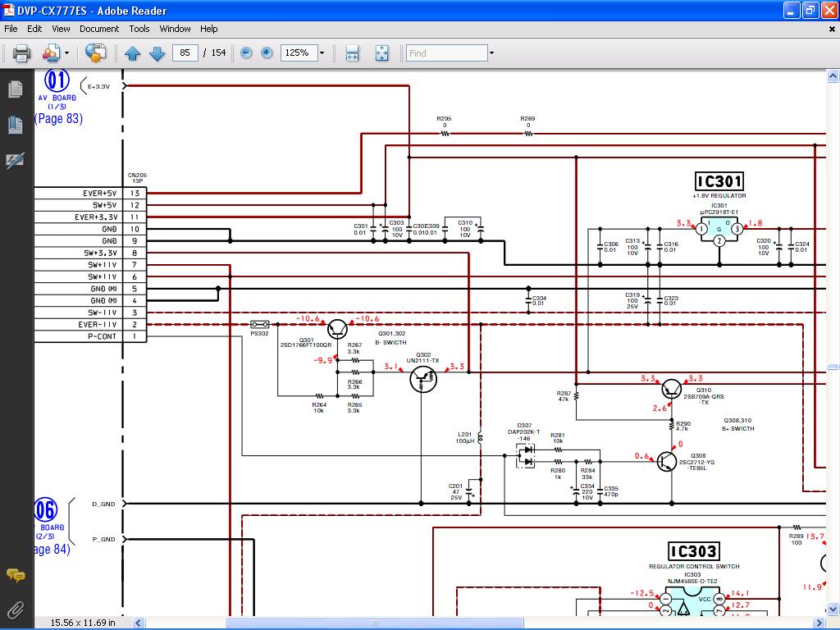The width and height of the screenshot is (840, 630).
Task: Minimize the Adobe Reader window
Action: point(792,10)
